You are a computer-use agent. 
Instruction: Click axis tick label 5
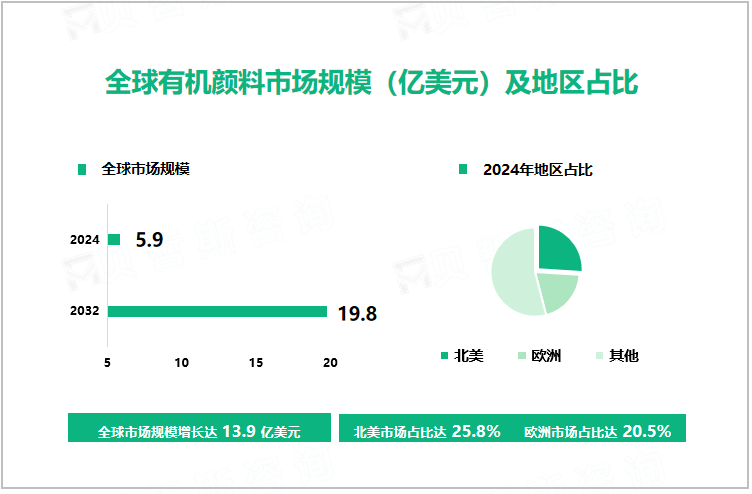pos(107,363)
